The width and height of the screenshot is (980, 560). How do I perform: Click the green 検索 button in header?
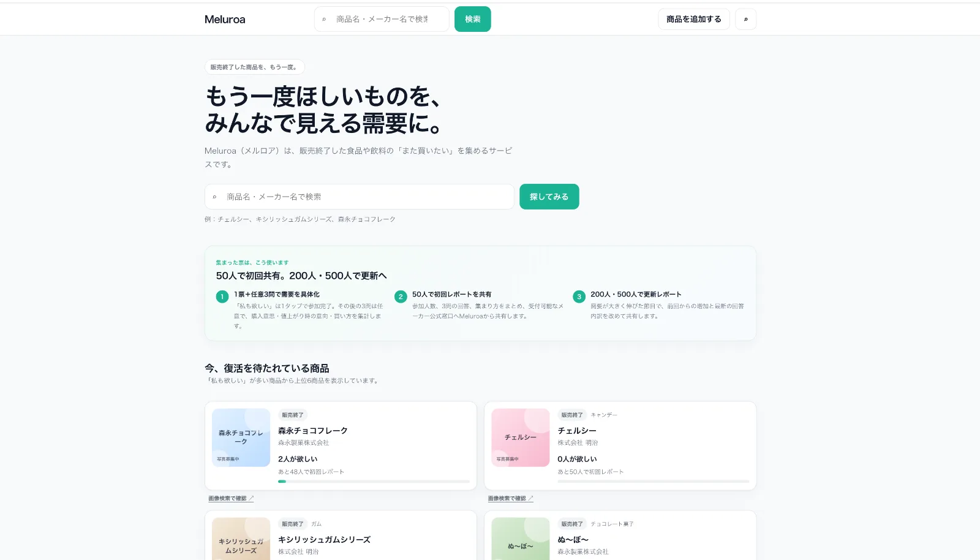tap(472, 19)
